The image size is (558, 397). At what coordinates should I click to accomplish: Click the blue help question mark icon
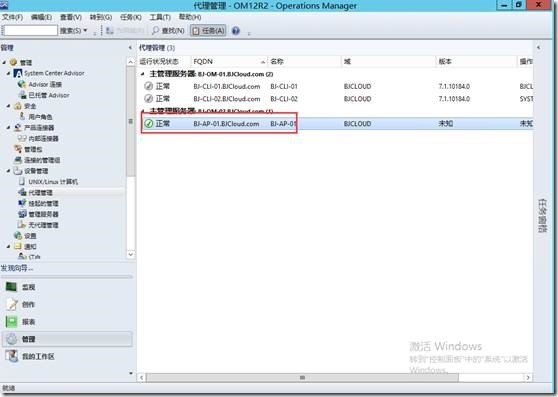pos(236,31)
